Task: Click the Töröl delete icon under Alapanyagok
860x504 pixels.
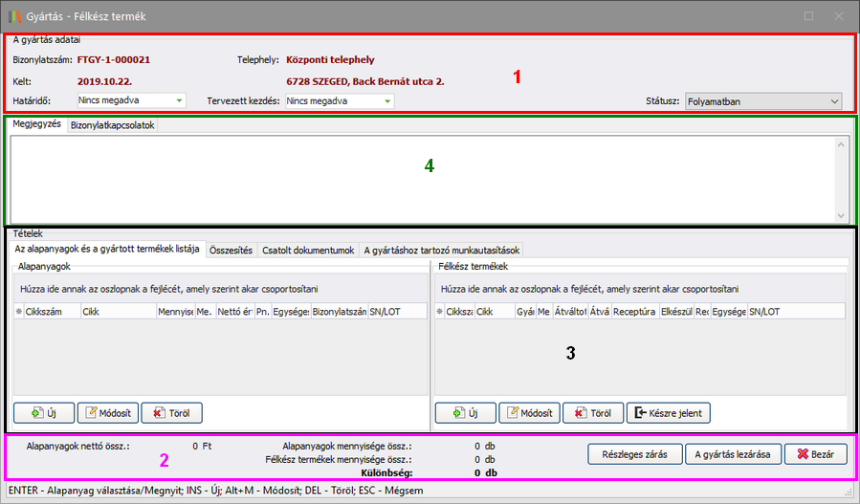Action: tap(173, 413)
